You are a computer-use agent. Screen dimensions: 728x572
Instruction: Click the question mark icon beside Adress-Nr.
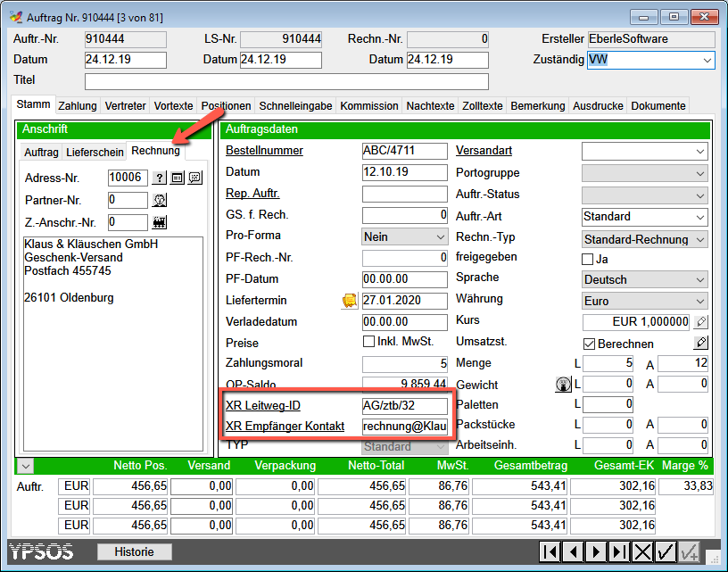click(160, 178)
